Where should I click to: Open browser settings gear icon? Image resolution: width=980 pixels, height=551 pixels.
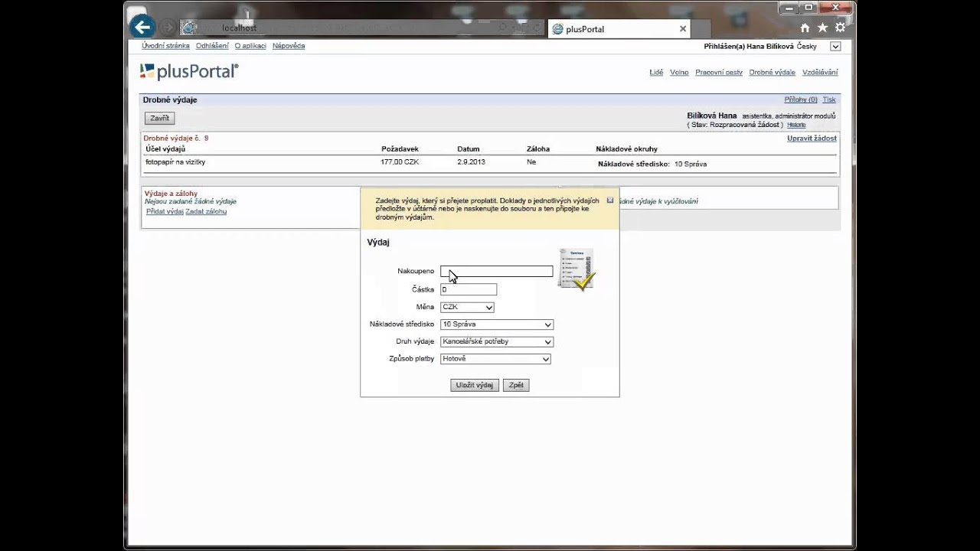point(840,28)
